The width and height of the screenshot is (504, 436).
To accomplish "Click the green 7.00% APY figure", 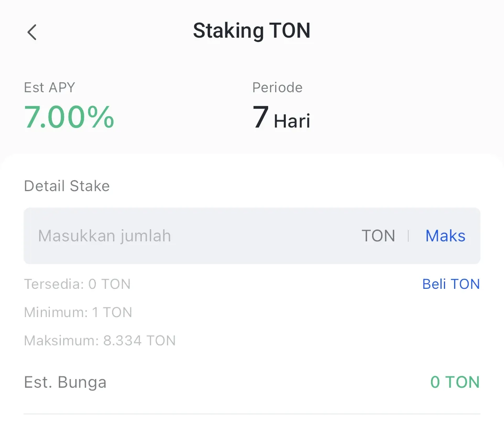I will pyautogui.click(x=69, y=116).
